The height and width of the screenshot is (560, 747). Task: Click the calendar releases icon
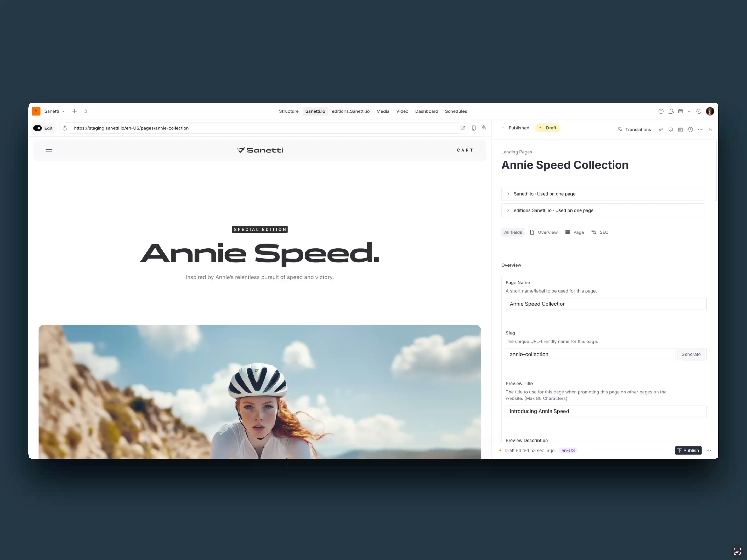(681, 111)
